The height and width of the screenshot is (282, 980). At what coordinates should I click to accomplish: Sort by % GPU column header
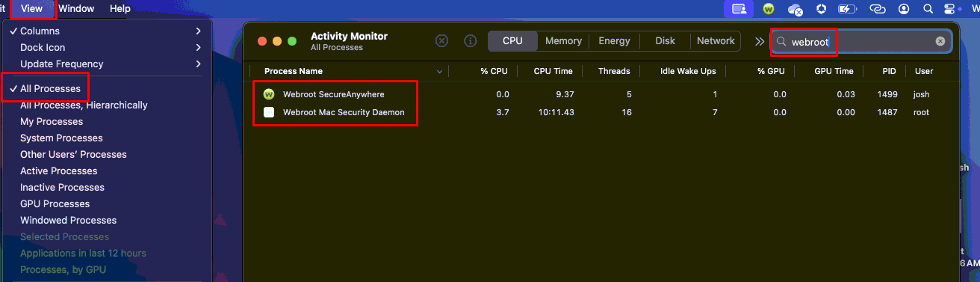pyautogui.click(x=772, y=72)
